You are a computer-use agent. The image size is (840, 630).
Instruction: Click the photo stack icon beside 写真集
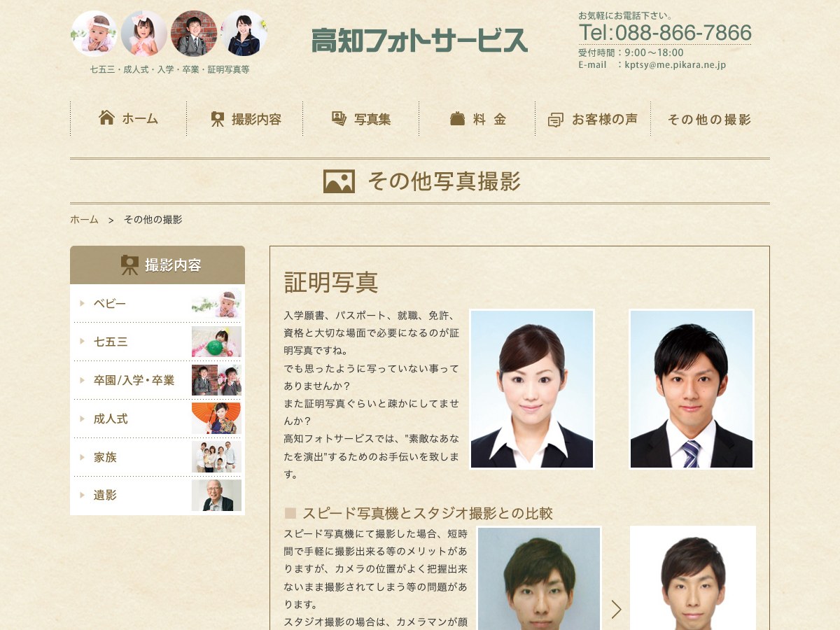tap(339, 119)
